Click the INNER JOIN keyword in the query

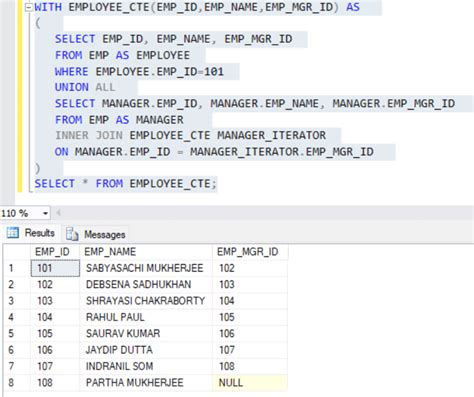click(x=89, y=135)
